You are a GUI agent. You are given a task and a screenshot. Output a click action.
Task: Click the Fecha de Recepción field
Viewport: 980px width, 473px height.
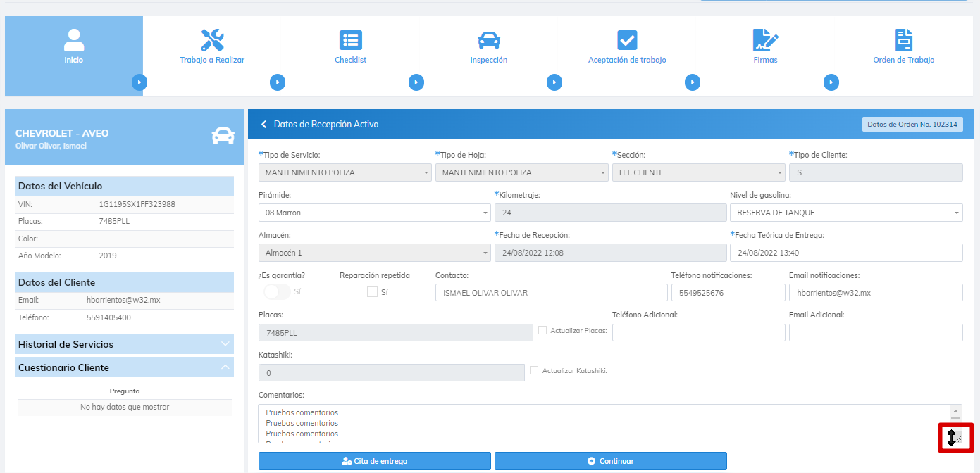click(x=610, y=253)
